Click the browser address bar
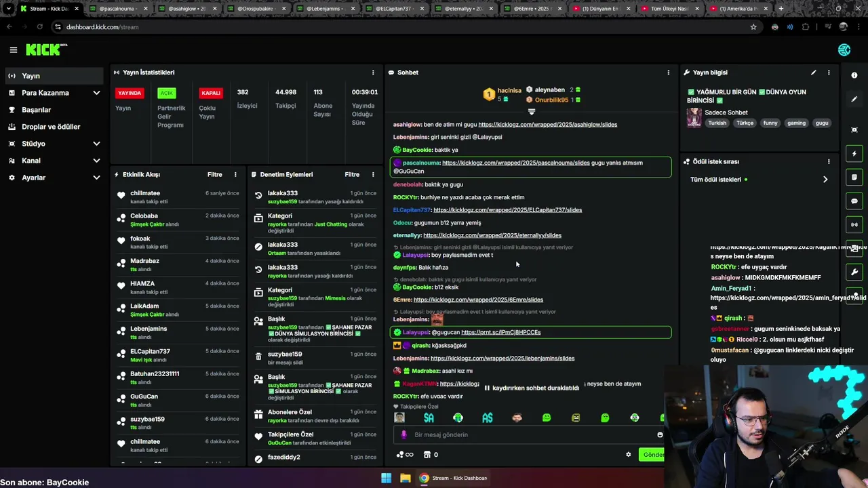This screenshot has height=488, width=868. [x=407, y=27]
